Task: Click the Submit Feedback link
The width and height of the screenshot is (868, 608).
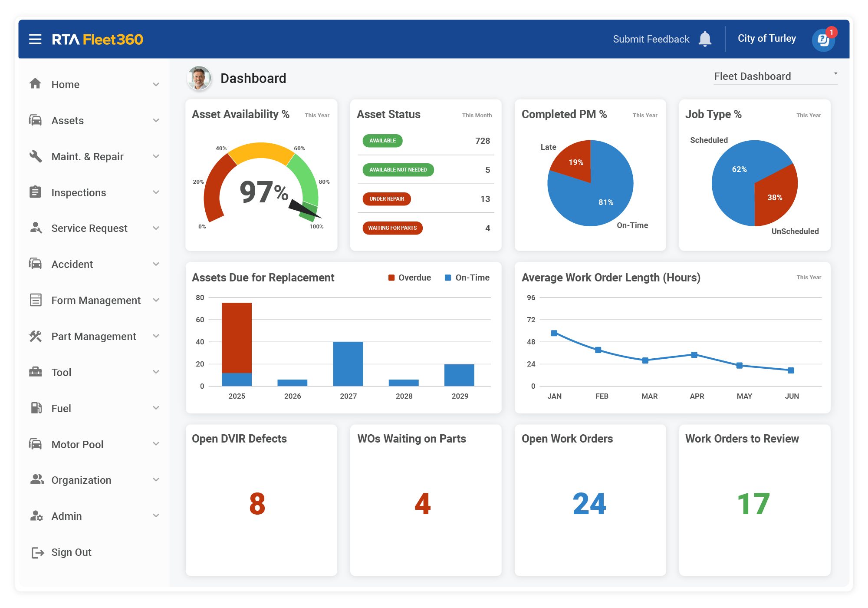Action: [650, 39]
